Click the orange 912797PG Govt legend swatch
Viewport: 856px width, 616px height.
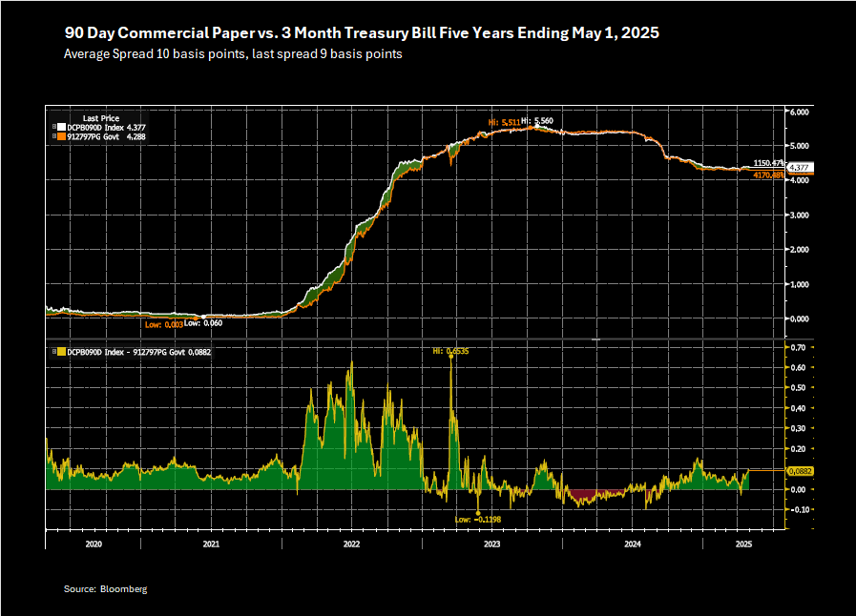(59, 137)
